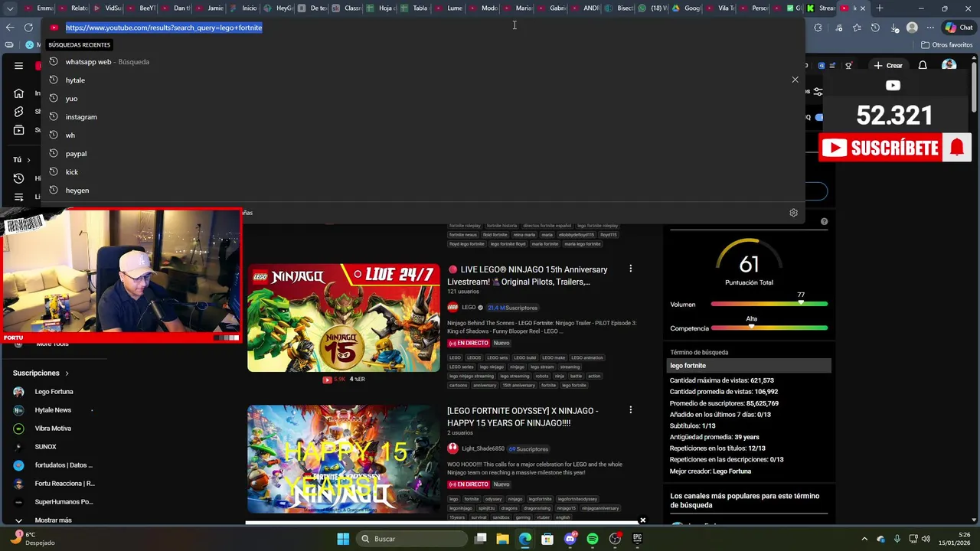980x551 pixels.
Task: Open the Edge profile icon in toolbar
Action: [912, 28]
